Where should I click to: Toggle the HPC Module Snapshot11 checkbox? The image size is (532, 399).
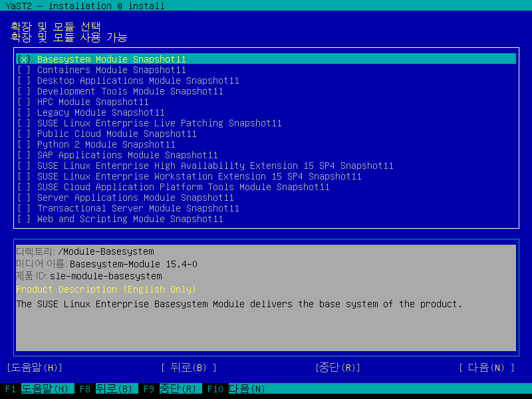click(25, 102)
